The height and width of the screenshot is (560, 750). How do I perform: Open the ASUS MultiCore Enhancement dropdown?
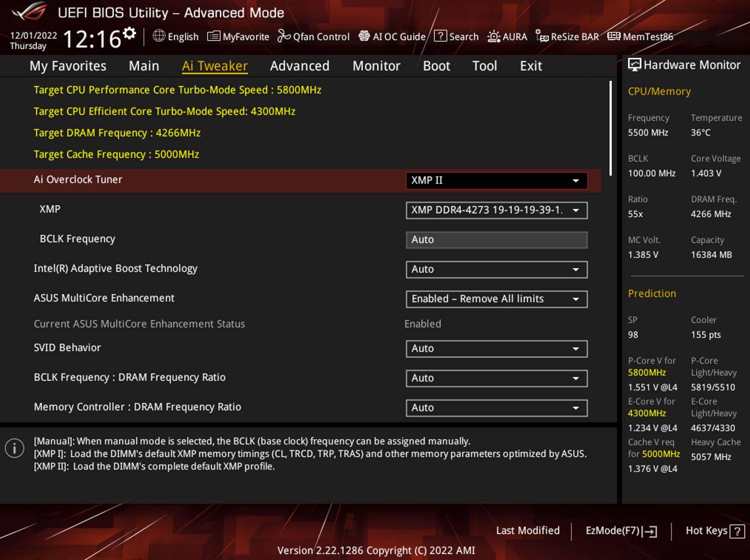(x=496, y=299)
